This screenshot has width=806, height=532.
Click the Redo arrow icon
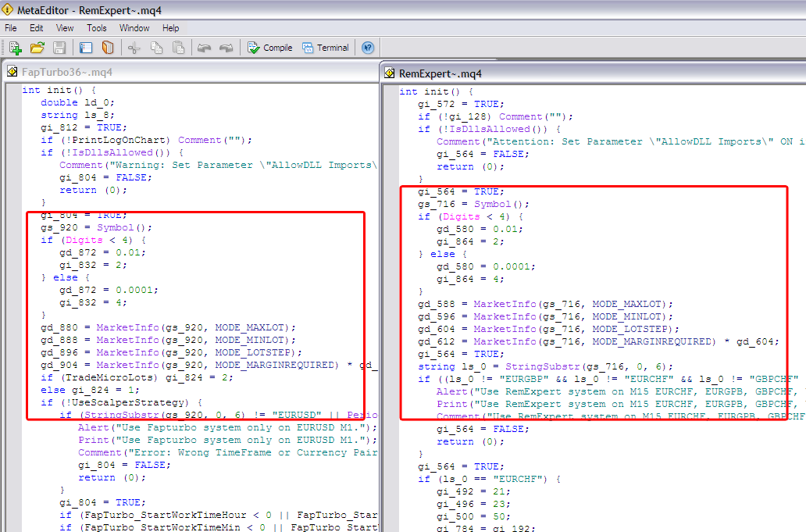click(226, 48)
